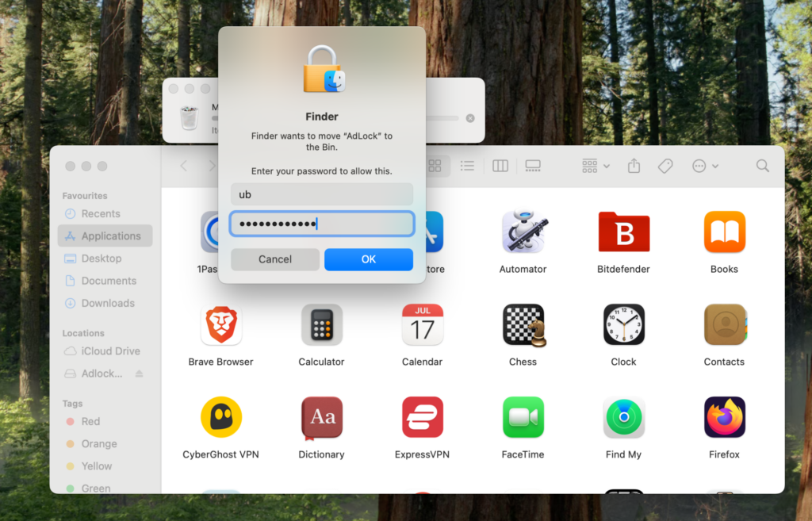This screenshot has width=812, height=521.
Task: Switch Finder to icon view
Action: [x=435, y=166]
